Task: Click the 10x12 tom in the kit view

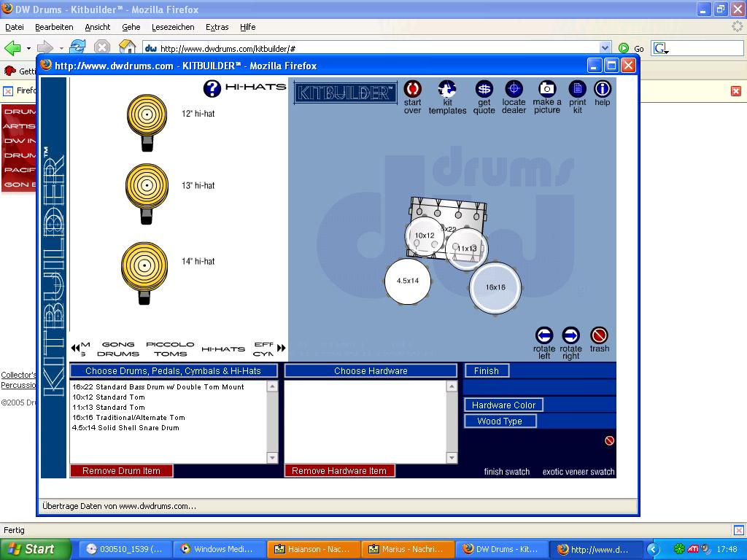Action: click(424, 236)
